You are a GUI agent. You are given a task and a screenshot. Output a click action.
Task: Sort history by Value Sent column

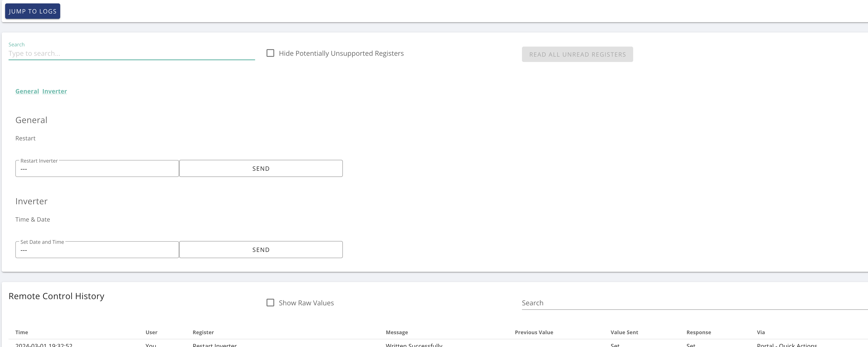tap(624, 332)
